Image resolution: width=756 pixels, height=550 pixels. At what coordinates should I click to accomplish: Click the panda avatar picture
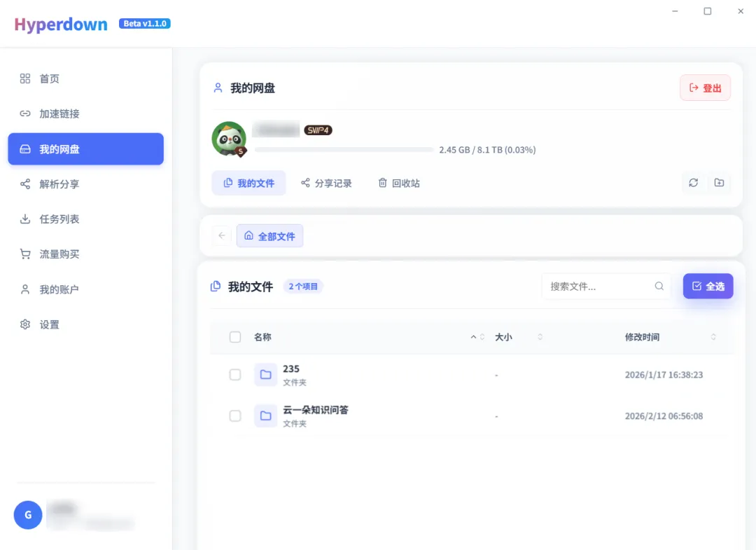click(229, 139)
